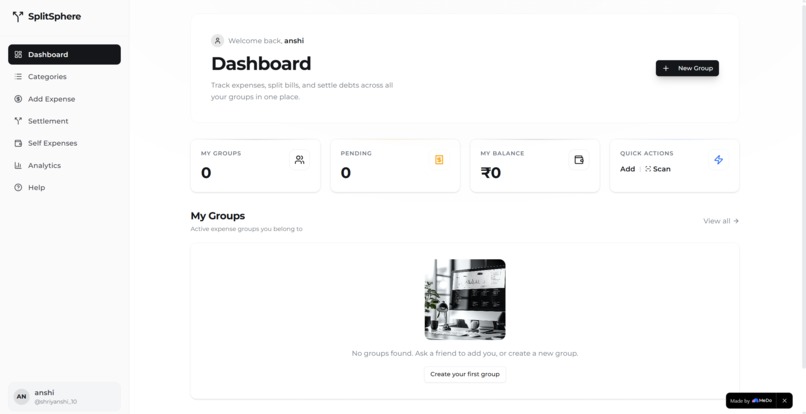Open Categories in the sidebar
The width and height of the screenshot is (806, 414).
[64, 77]
